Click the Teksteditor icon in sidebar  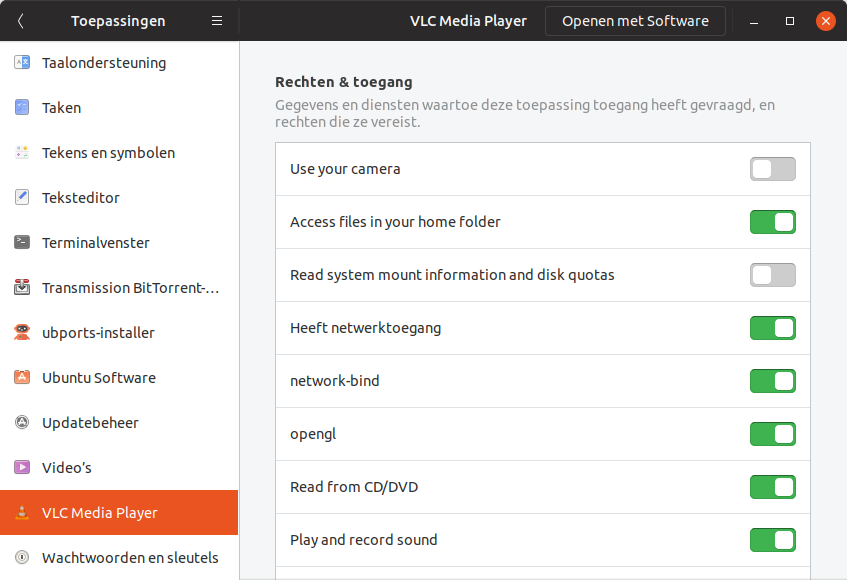[22, 198]
